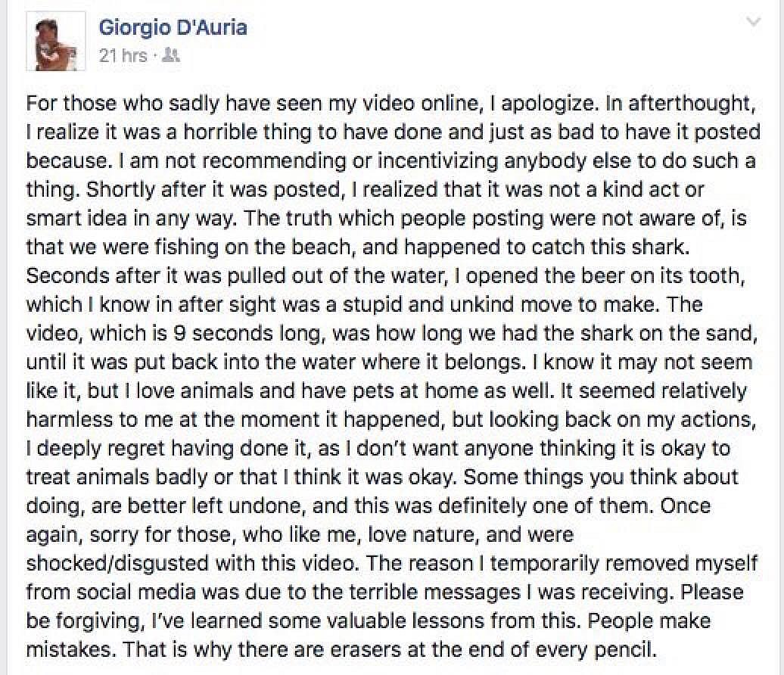Click the friends audience icon

(x=172, y=57)
